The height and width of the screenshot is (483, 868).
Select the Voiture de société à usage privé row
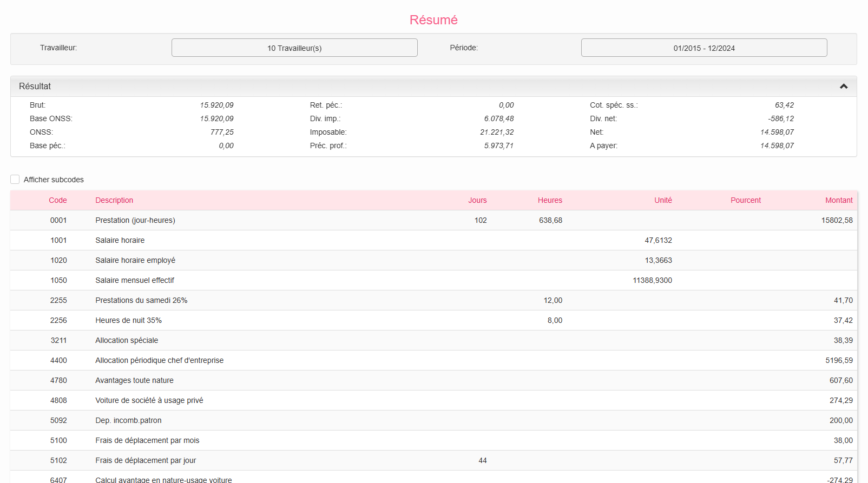[x=149, y=400]
